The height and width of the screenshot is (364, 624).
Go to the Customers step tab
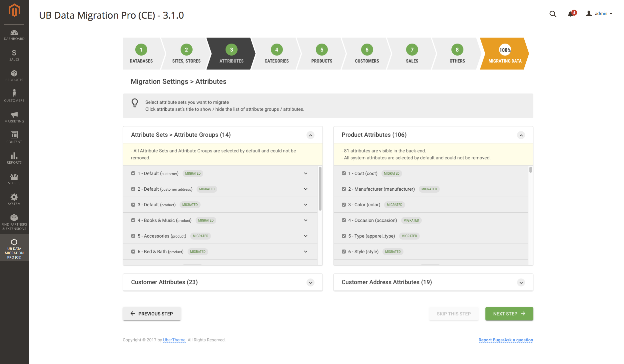[367, 54]
